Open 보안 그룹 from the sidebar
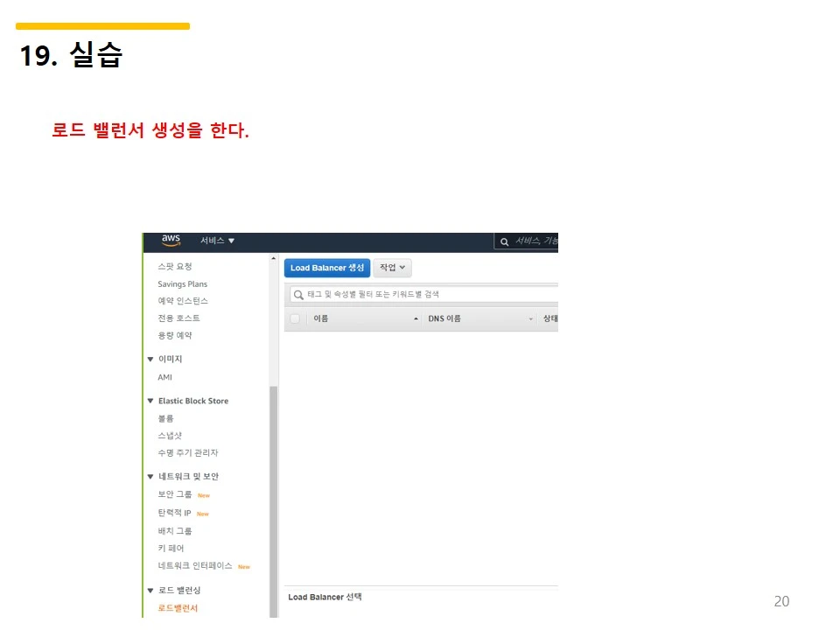 coord(173,494)
